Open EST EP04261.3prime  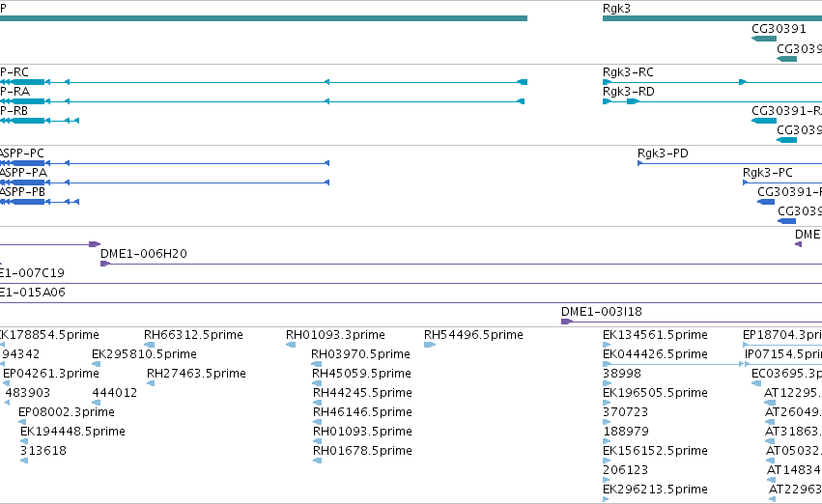51,374
